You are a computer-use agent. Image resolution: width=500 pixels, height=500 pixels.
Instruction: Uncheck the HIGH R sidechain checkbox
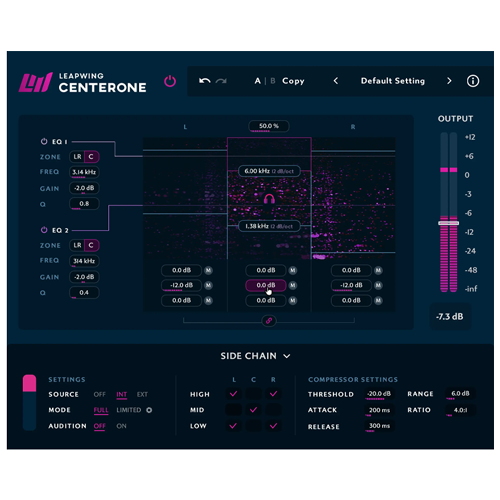[x=273, y=394]
